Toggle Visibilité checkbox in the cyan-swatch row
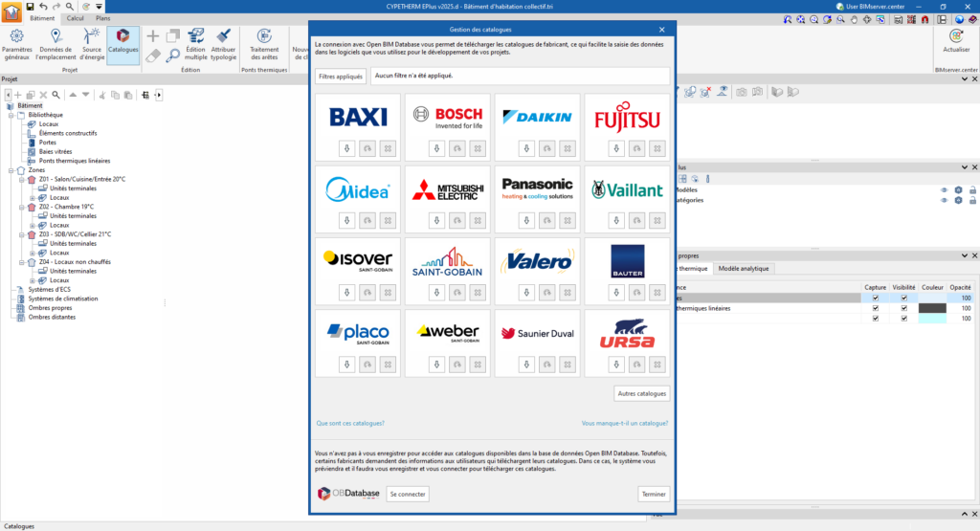980x531 pixels. pos(903,319)
